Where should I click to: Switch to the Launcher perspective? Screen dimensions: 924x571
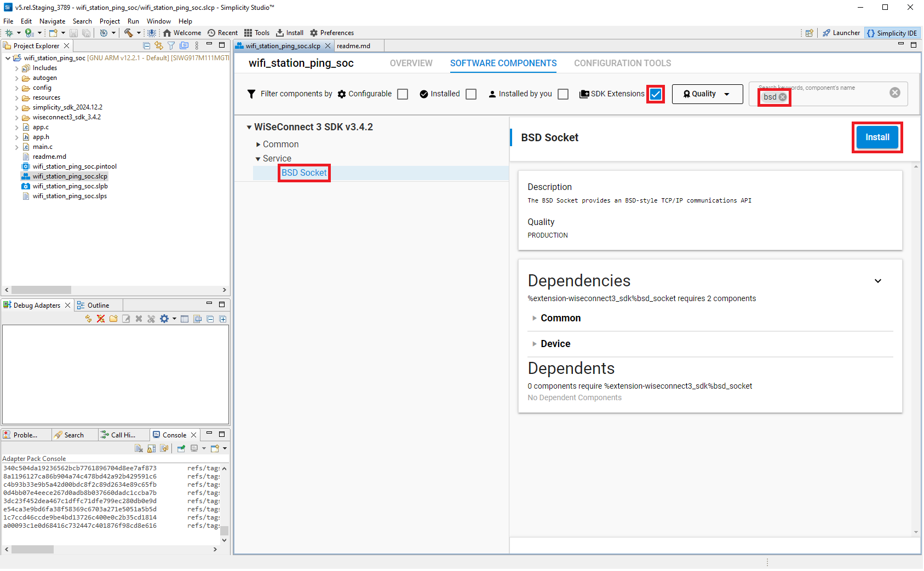(841, 33)
